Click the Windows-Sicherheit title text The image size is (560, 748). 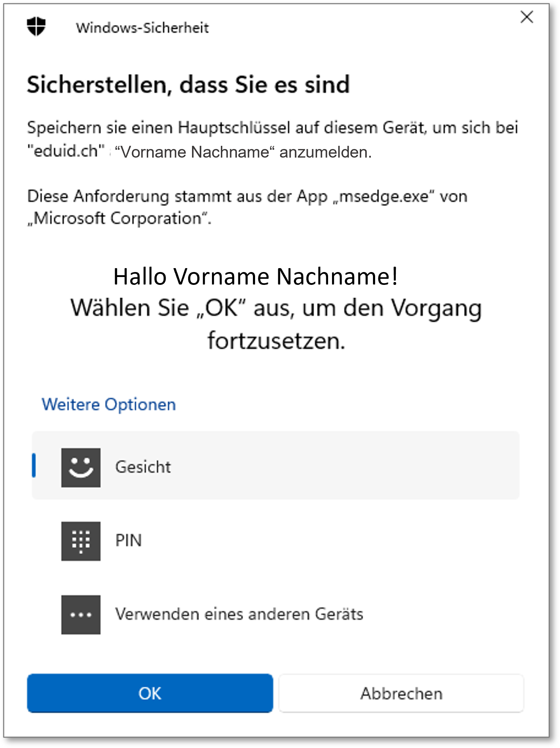click(142, 27)
